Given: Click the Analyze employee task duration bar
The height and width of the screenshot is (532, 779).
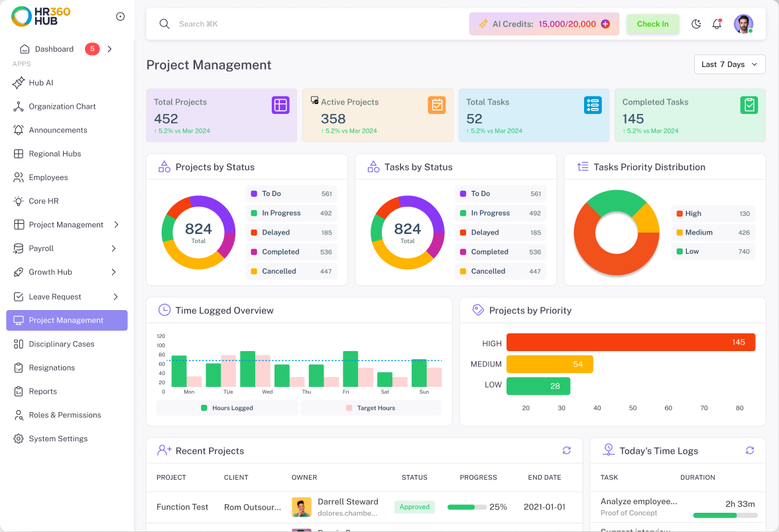Looking at the screenshot, I should (725, 515).
